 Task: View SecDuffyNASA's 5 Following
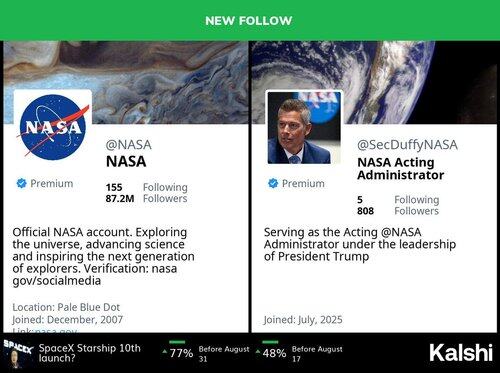(398, 200)
